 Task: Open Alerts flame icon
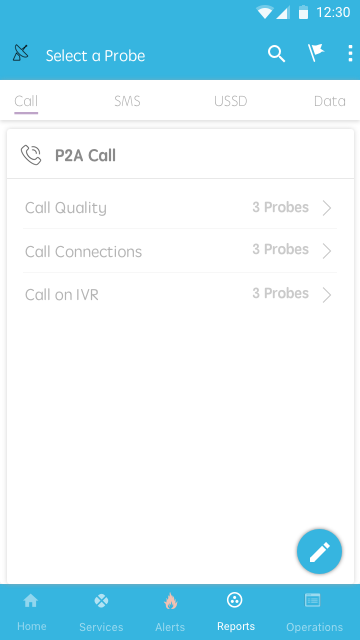point(170,601)
